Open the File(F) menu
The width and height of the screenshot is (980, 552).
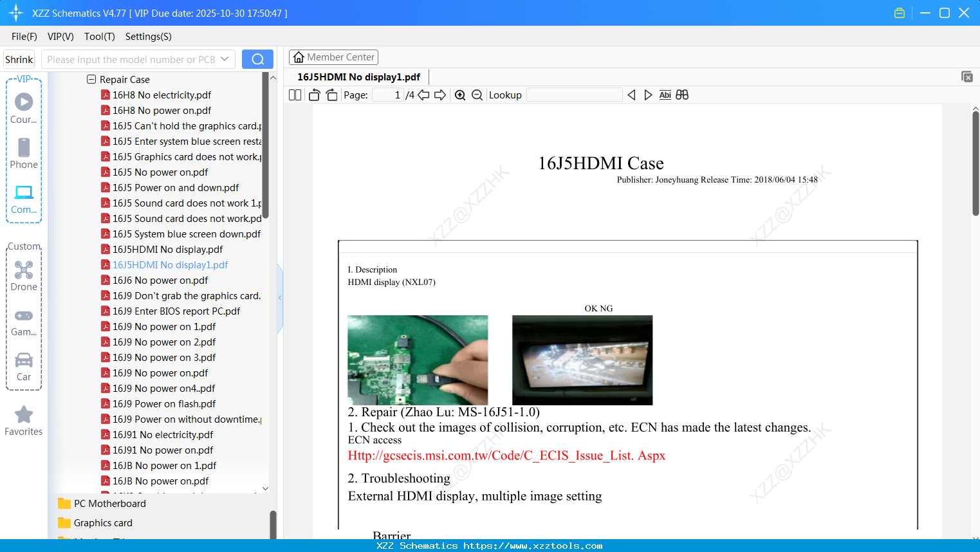click(x=24, y=37)
